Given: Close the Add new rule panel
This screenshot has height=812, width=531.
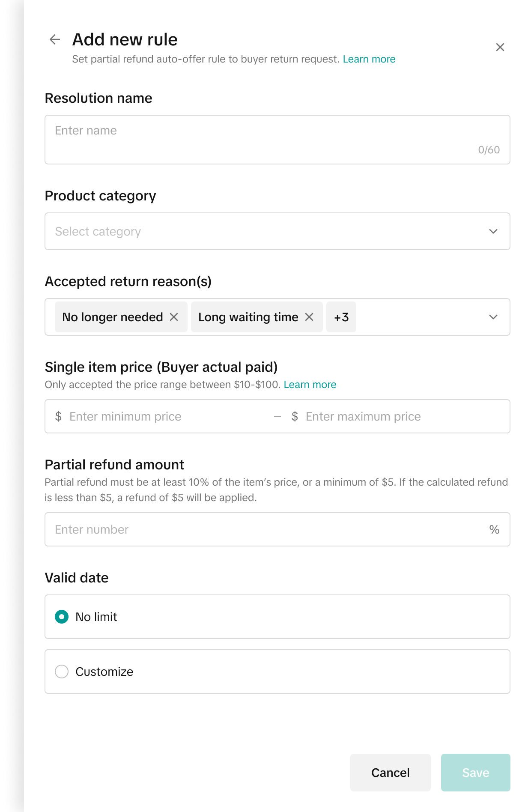Looking at the screenshot, I should coord(500,47).
